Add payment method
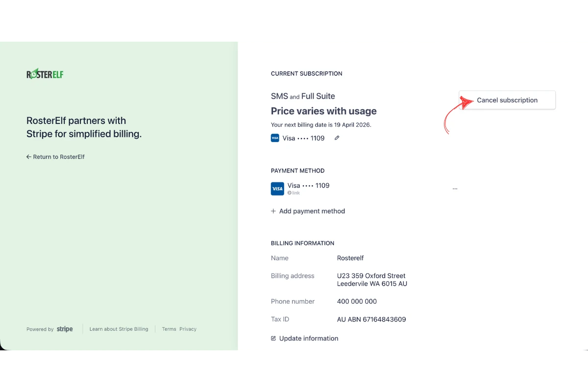The width and height of the screenshot is (588, 392). (x=308, y=211)
